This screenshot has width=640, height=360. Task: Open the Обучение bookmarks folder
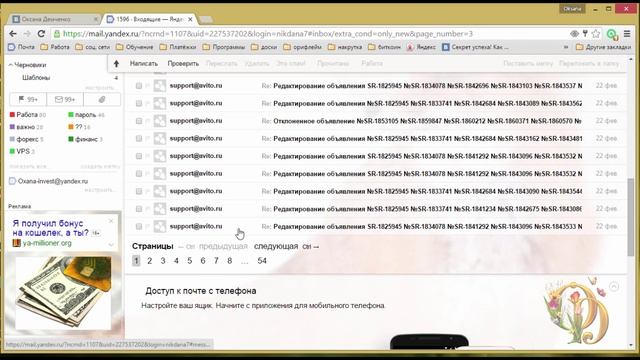pyautogui.click(x=134, y=47)
